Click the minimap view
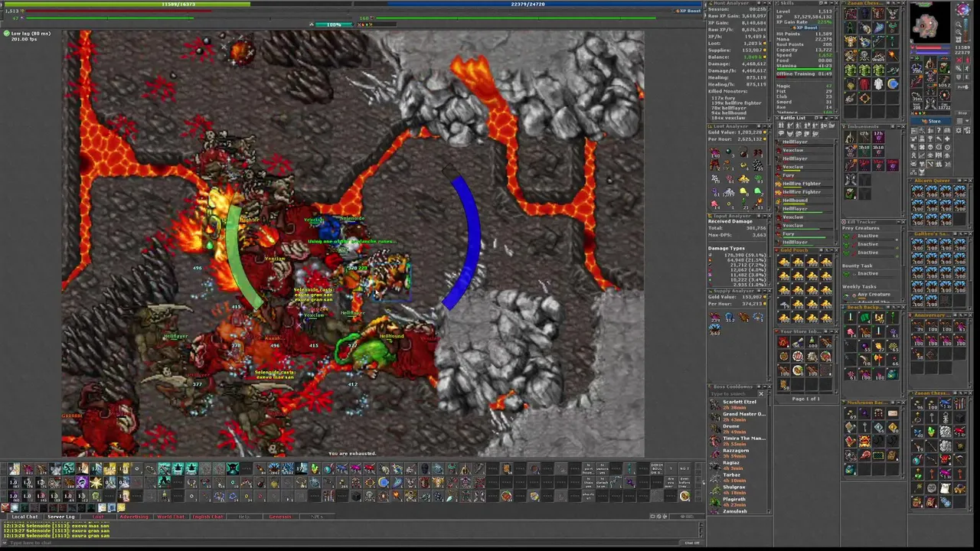The image size is (980, 551). (x=930, y=22)
